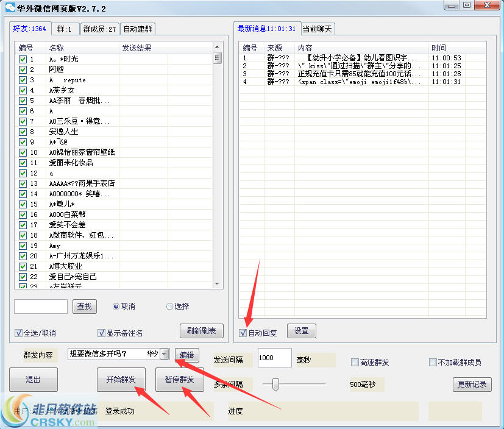Select friend row AO锦怡丽家窗帘壁纸
The height and width of the screenshot is (429, 504).
[114, 152]
